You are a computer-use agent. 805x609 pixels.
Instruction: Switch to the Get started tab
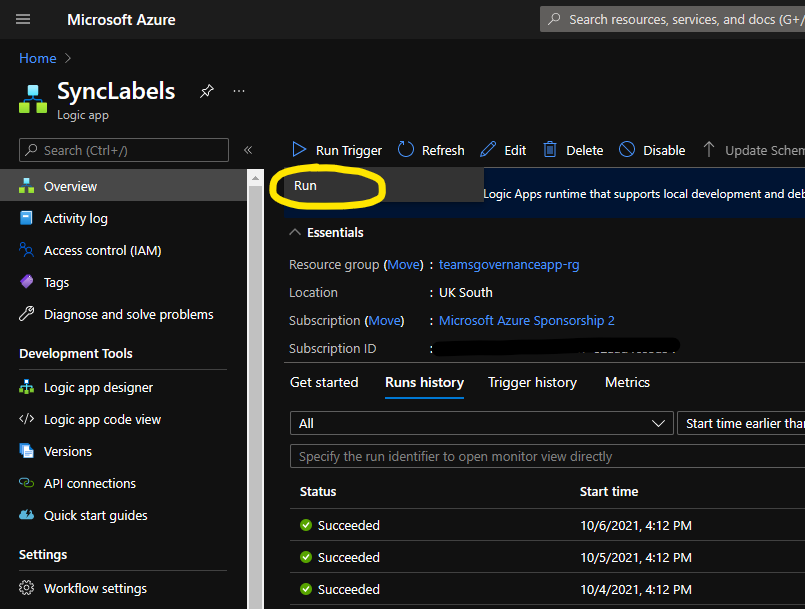[x=324, y=383]
